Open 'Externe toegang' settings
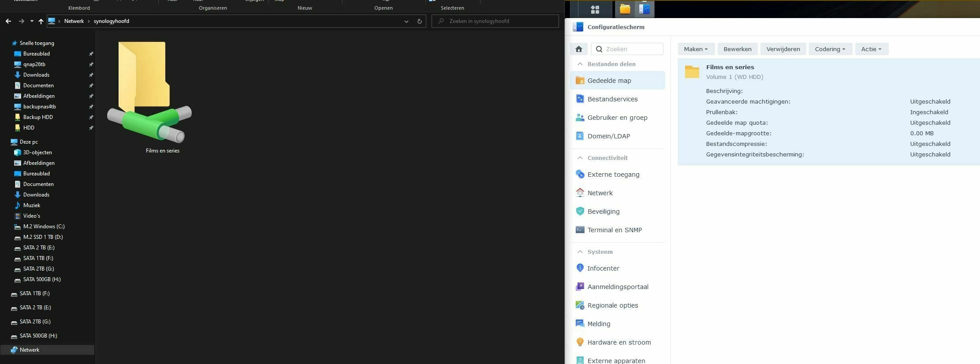The image size is (980, 364). pyautogui.click(x=618, y=175)
